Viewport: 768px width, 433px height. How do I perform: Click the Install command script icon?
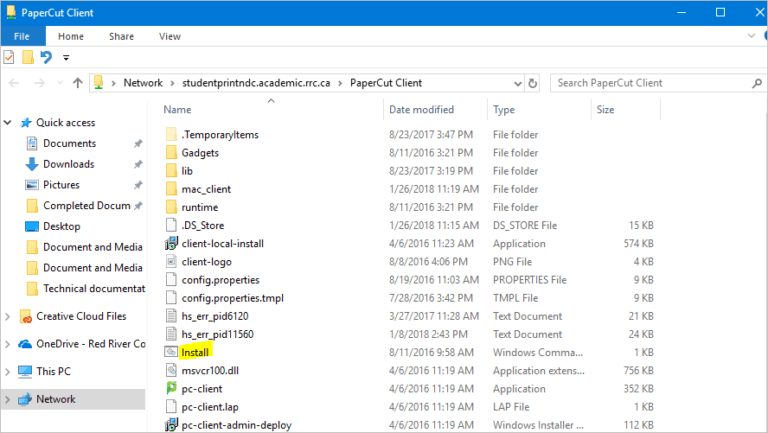tap(170, 352)
